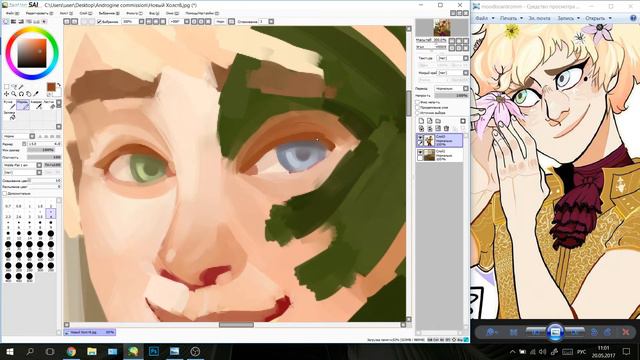The height and width of the screenshot is (360, 640).
Task: Open the brush texture dropdown
Action: 39,172
